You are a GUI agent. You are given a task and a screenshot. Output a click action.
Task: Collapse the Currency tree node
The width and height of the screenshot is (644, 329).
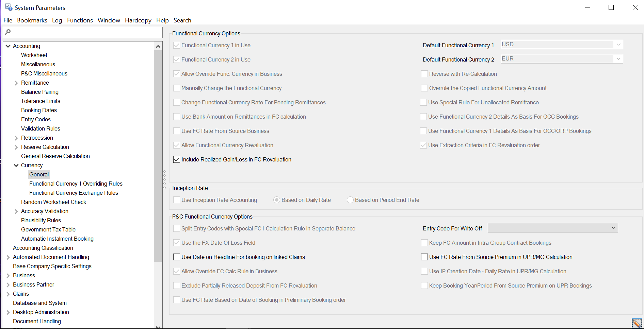(16, 166)
